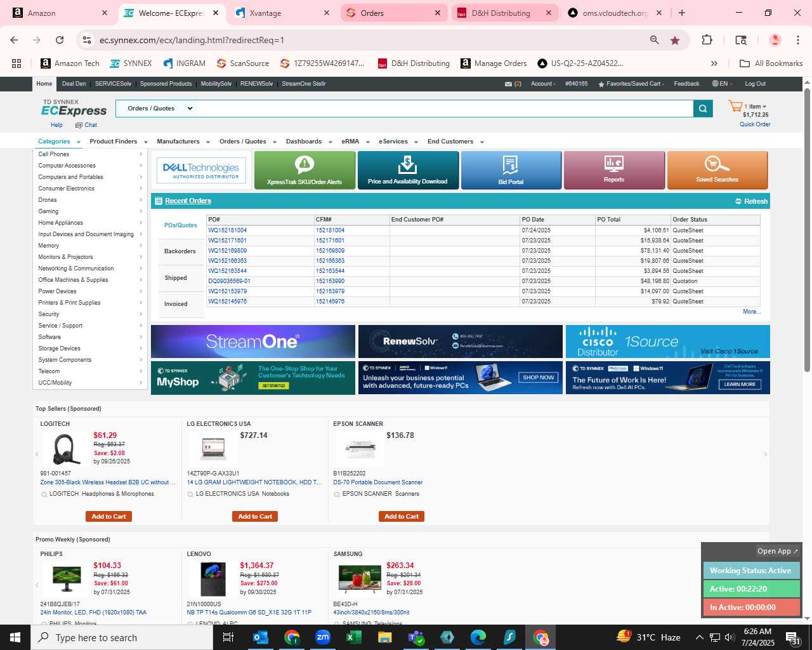Image resolution: width=812 pixels, height=650 pixels.
Task: Switch to the Amazon browser tab
Action: coord(58,13)
